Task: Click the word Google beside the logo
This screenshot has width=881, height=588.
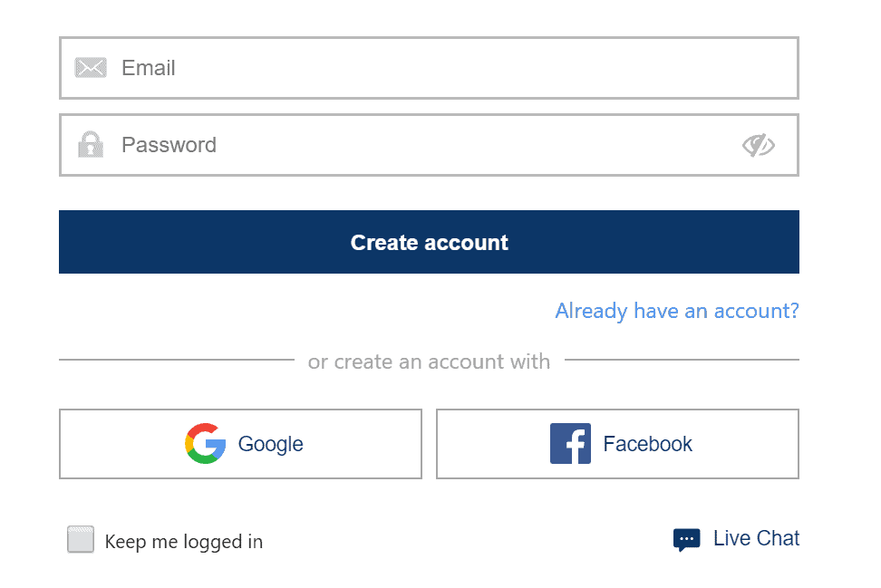Action: pos(271,444)
